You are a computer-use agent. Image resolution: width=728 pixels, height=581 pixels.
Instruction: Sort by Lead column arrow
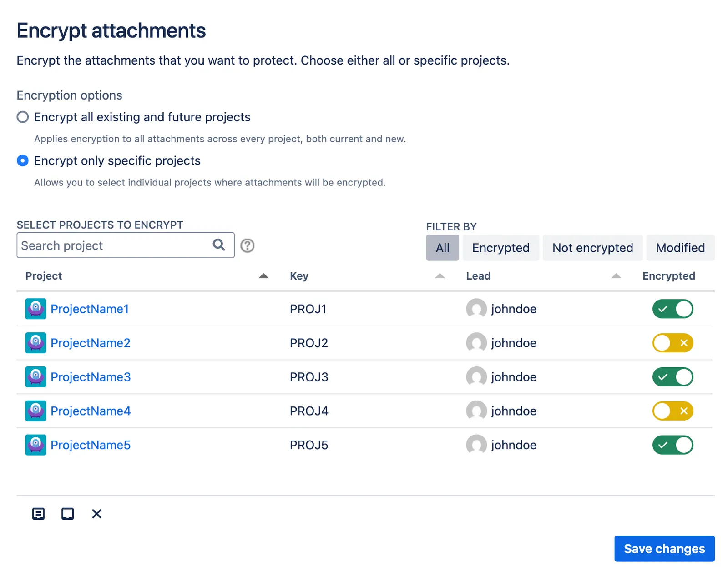pyautogui.click(x=616, y=276)
